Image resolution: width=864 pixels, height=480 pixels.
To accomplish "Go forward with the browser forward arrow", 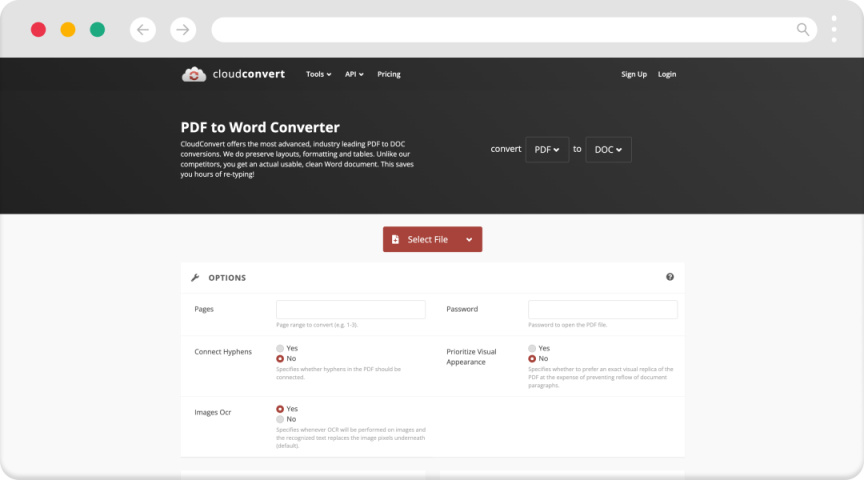I will [x=183, y=30].
